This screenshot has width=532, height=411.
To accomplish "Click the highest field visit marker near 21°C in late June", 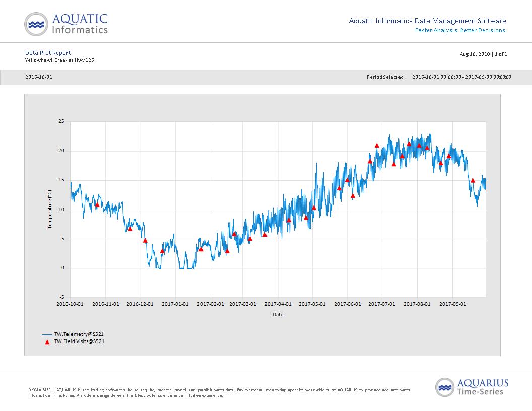I will tap(377, 145).
